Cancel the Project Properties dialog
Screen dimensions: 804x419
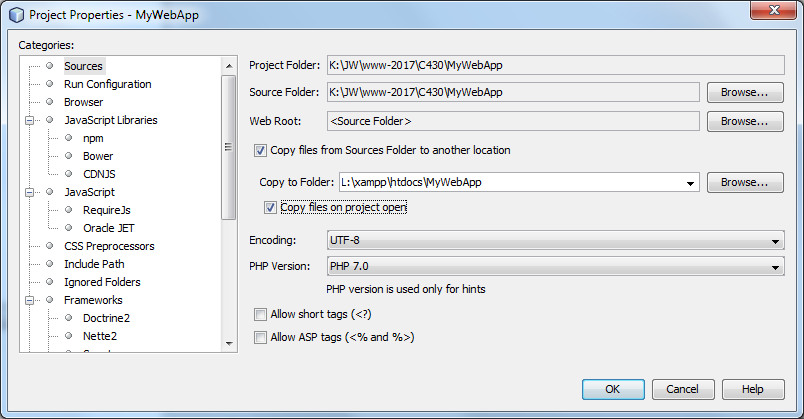tap(683, 389)
